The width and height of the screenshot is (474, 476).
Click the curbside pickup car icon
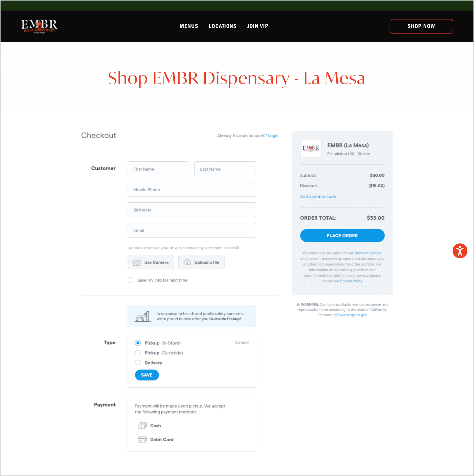(143, 317)
